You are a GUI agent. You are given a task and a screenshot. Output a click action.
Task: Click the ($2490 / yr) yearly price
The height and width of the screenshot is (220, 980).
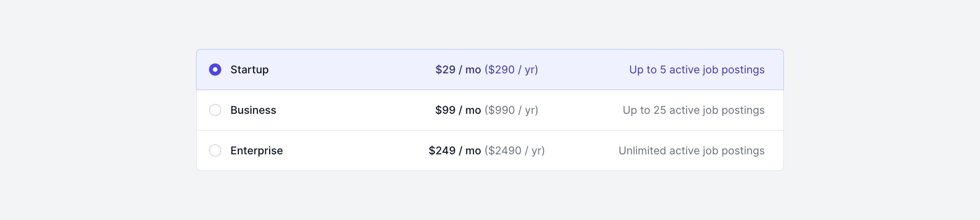point(514,150)
